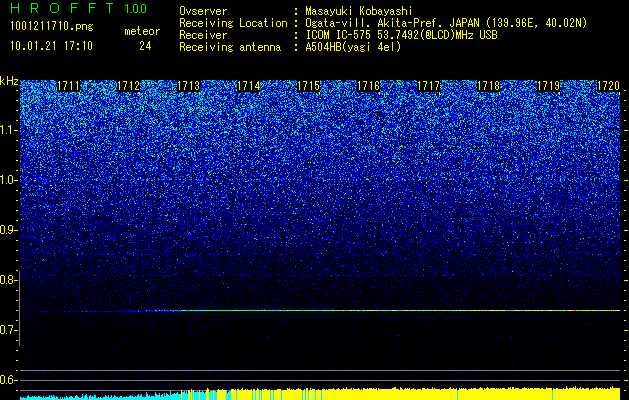This screenshot has height=400, width=629.
Task: Click the 1711 time marker
Action: (x=69, y=86)
